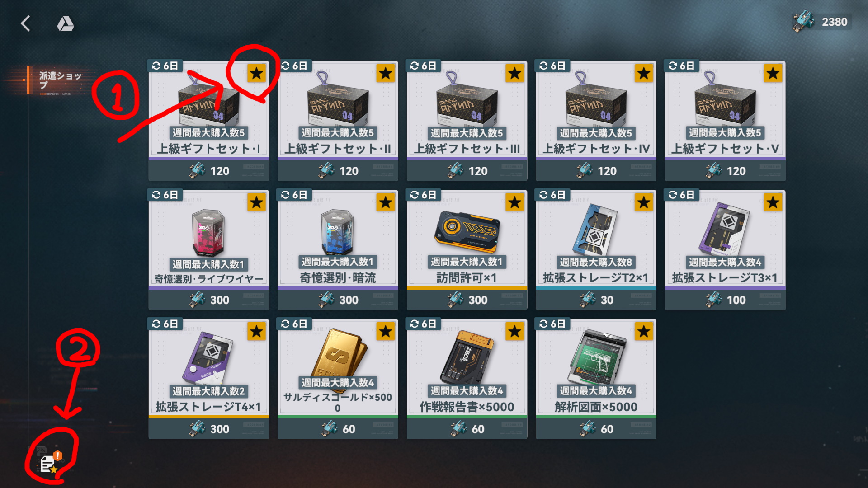The height and width of the screenshot is (488, 868).
Task: Go back using the left arrow icon
Action: (x=26, y=23)
